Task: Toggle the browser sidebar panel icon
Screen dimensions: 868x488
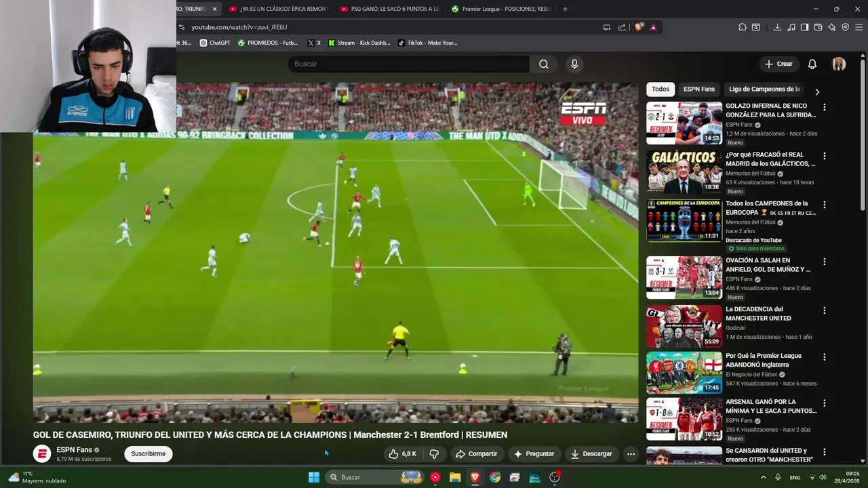Action: point(804,27)
